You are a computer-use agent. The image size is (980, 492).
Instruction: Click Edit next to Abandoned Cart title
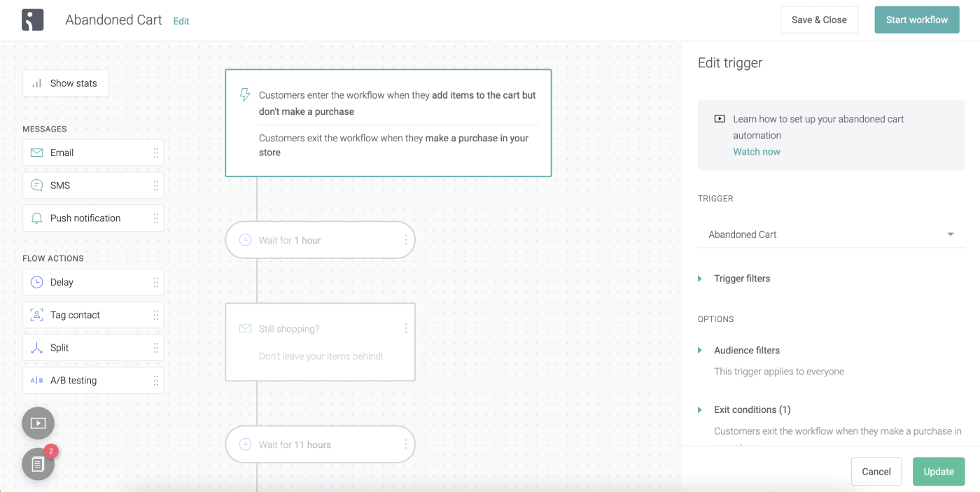click(181, 21)
